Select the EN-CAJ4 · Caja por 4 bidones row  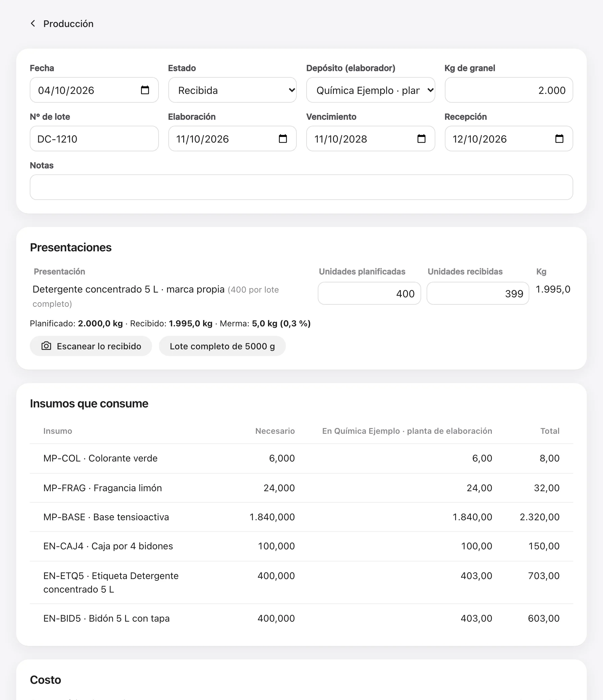[x=301, y=546]
